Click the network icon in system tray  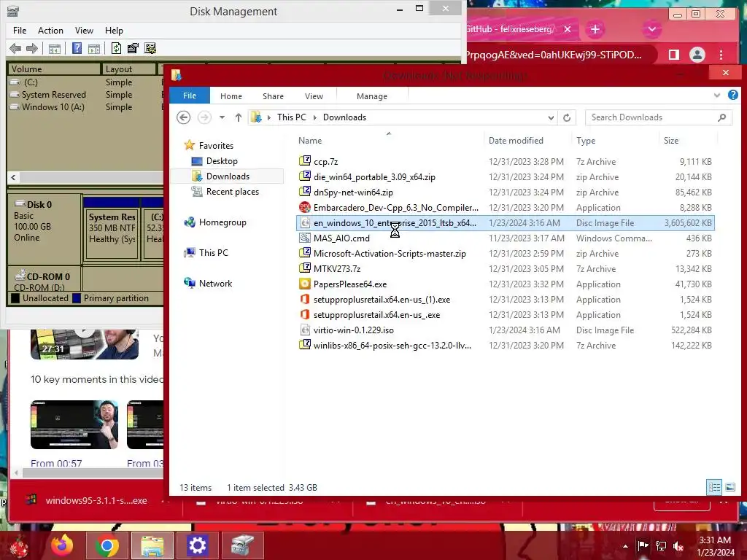661,546
